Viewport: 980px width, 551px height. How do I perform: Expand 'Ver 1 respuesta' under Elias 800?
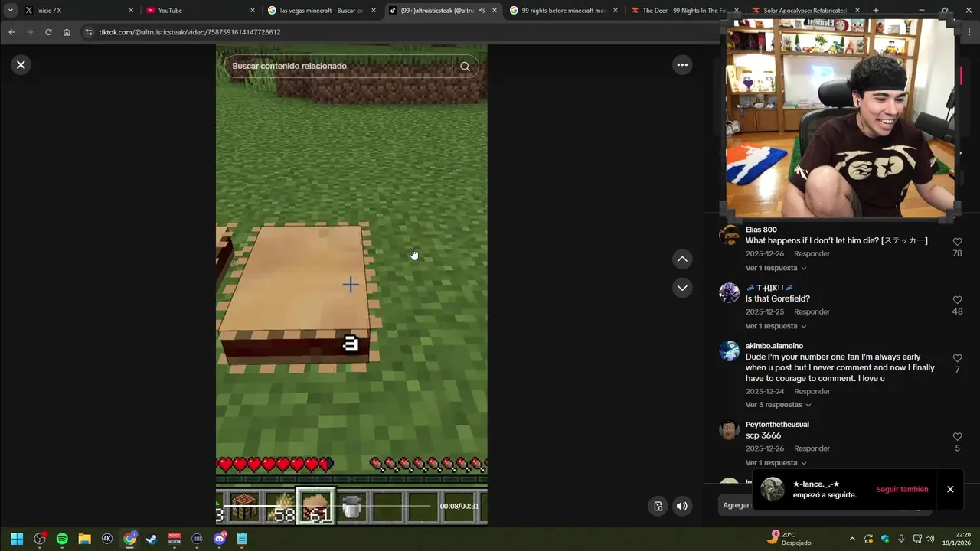[x=776, y=269]
